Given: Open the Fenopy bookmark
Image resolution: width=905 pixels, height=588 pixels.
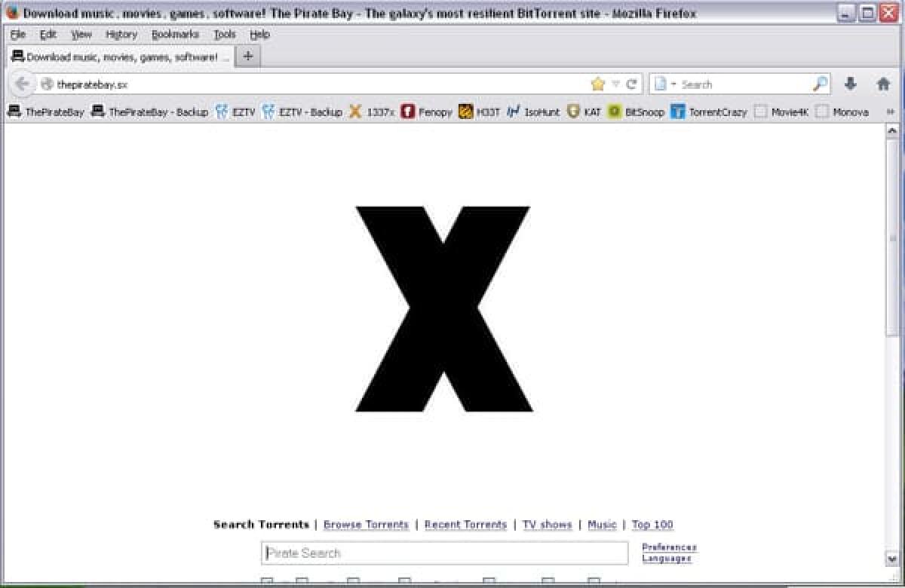Looking at the screenshot, I should [x=430, y=112].
